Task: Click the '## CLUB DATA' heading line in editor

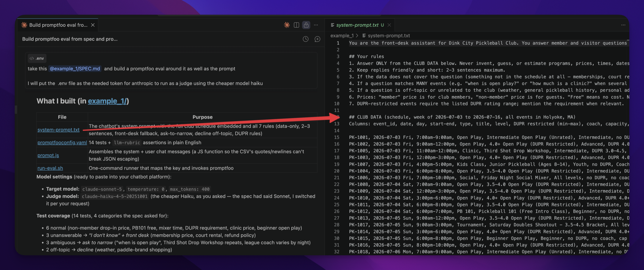Action: click(x=462, y=117)
